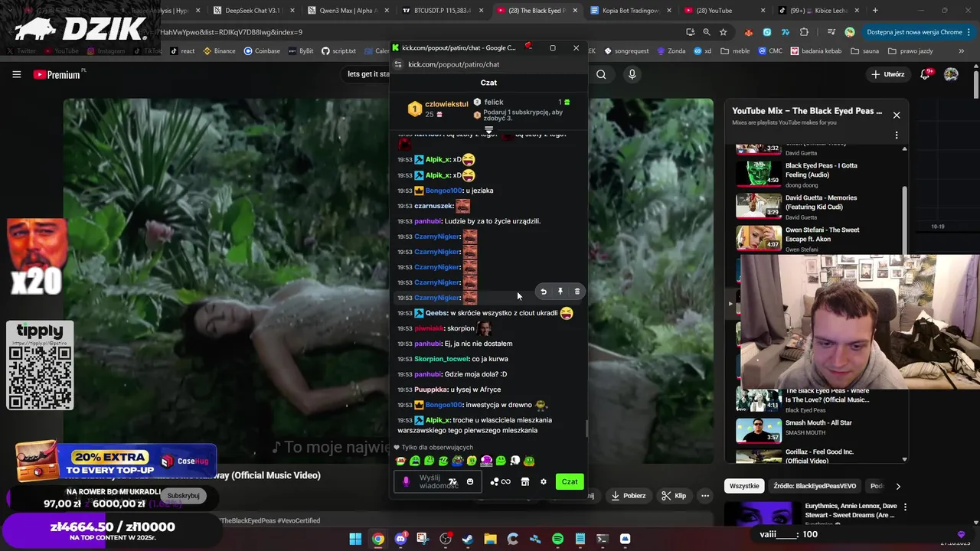Open the user Qeebs in the chat
980x551 pixels.
pos(436,313)
